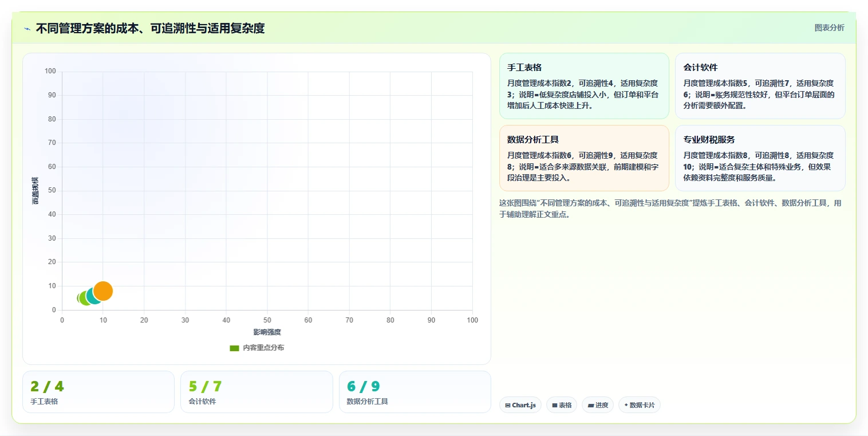
Task: Click the 覆盖规模 y-axis title
Action: click(35, 191)
